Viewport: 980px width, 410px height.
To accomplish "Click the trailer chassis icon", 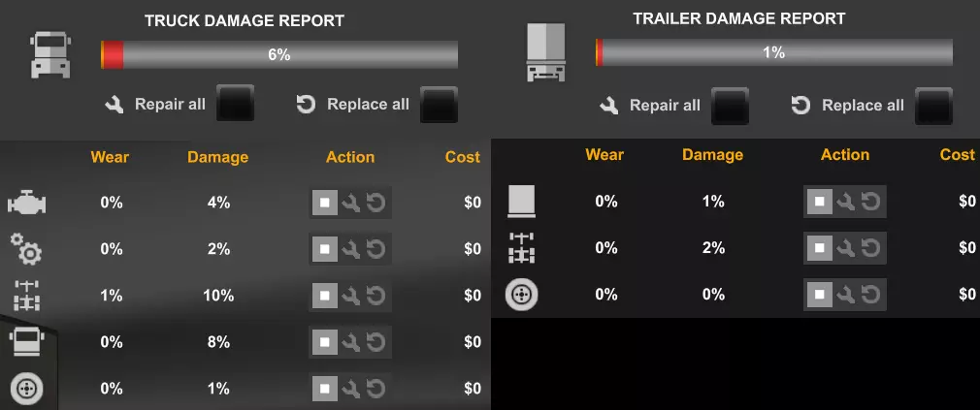I will 521,248.
